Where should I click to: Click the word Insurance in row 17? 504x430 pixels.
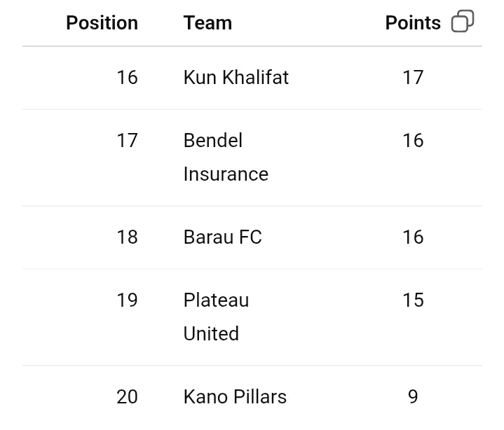pyautogui.click(x=225, y=174)
